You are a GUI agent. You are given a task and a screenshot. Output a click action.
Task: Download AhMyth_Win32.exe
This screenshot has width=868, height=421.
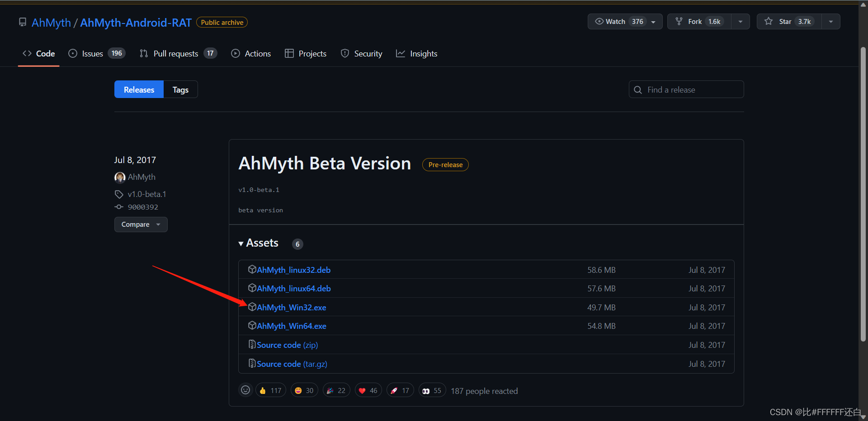[292, 308]
